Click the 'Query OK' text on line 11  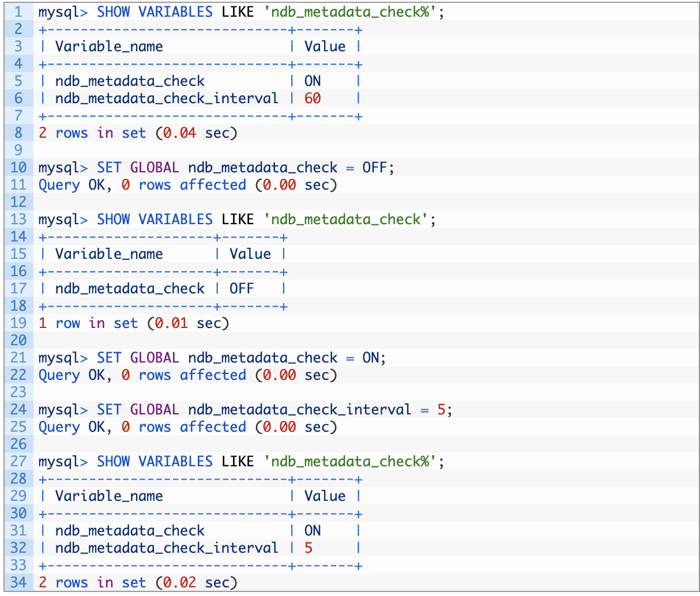click(x=71, y=185)
